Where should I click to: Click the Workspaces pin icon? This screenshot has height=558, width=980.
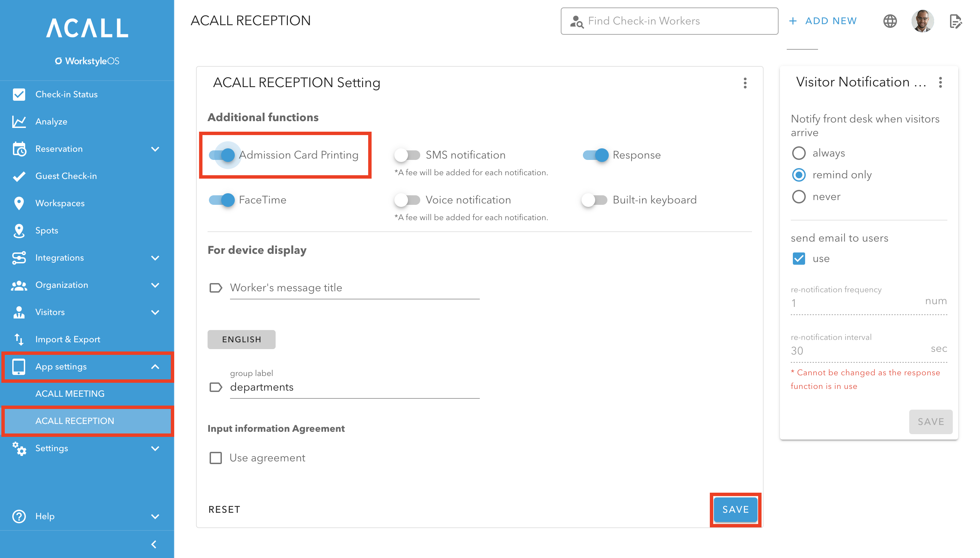point(19,203)
